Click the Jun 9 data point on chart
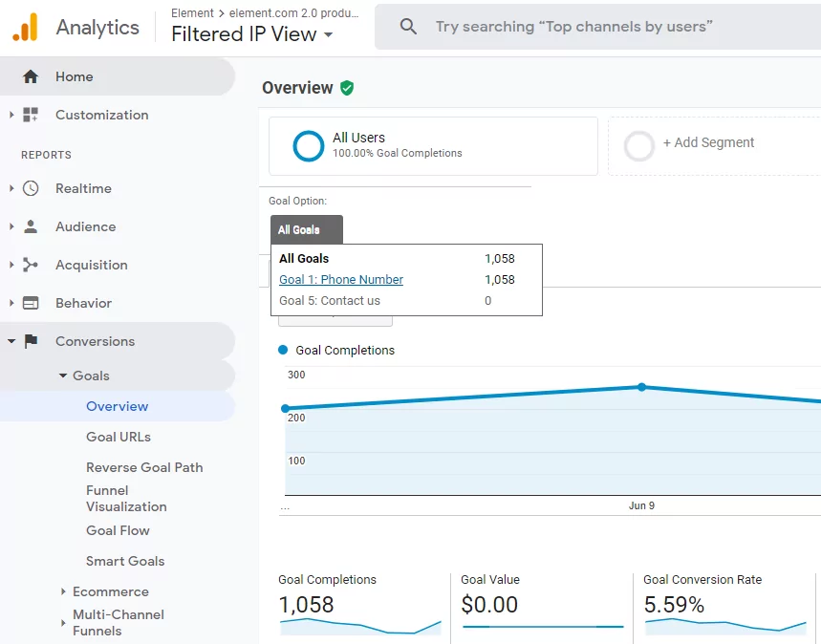This screenshot has height=644, width=821. tap(641, 387)
